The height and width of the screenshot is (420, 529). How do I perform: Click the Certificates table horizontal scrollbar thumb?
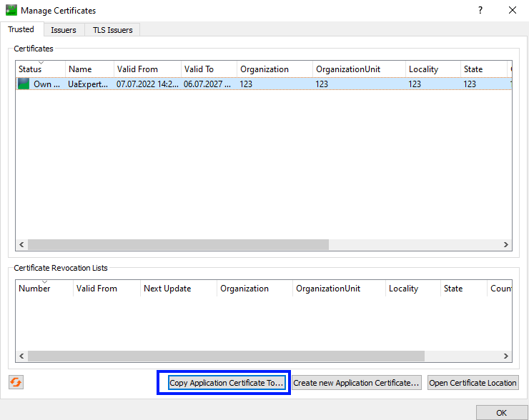pos(177,244)
